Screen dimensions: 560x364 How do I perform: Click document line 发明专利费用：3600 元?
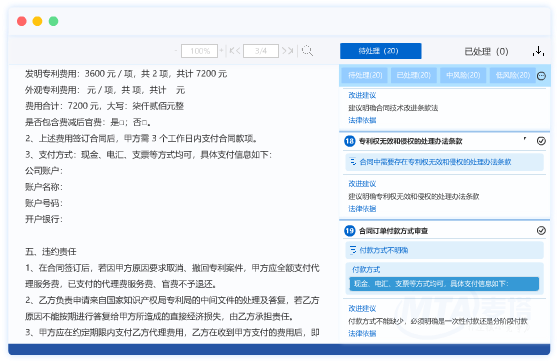[x=126, y=74]
